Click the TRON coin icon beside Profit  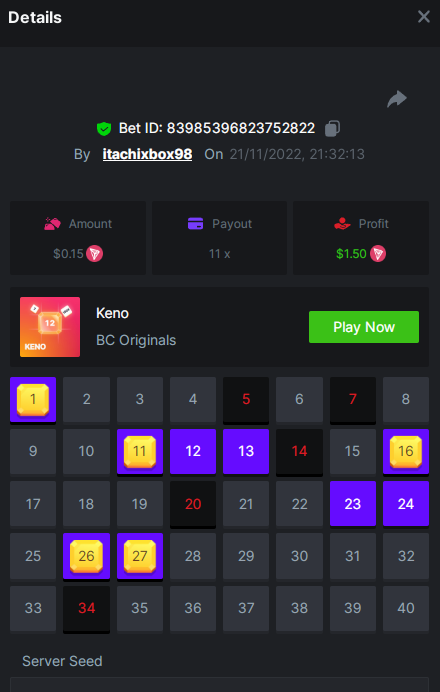(x=378, y=254)
